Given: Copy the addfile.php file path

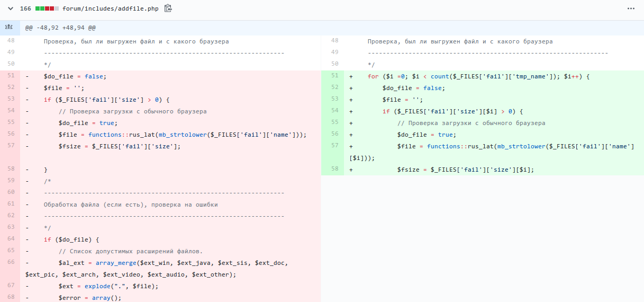Looking at the screenshot, I should tap(168, 8).
